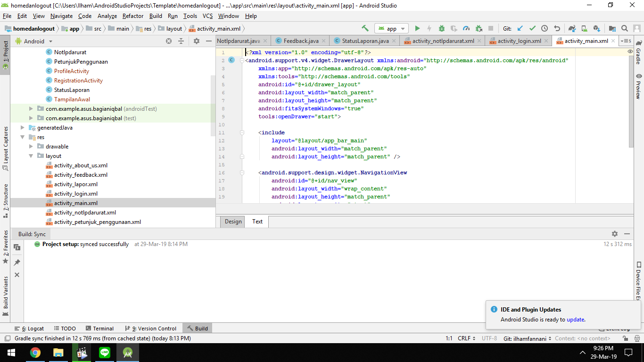Click the Search Everywhere magnifier icon
The height and width of the screenshot is (362, 644).
(x=625, y=28)
